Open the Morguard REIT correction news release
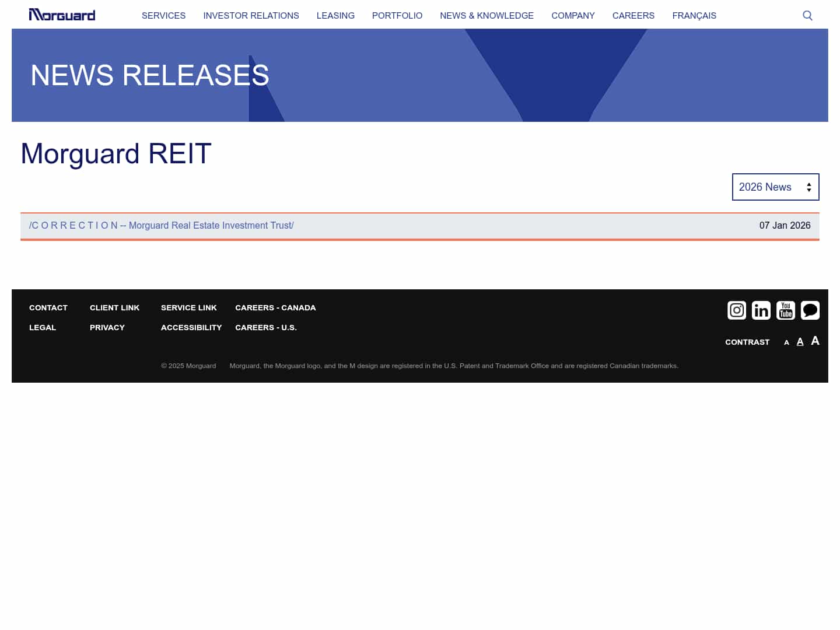Image resolution: width=840 pixels, height=630 pixels. tap(162, 225)
